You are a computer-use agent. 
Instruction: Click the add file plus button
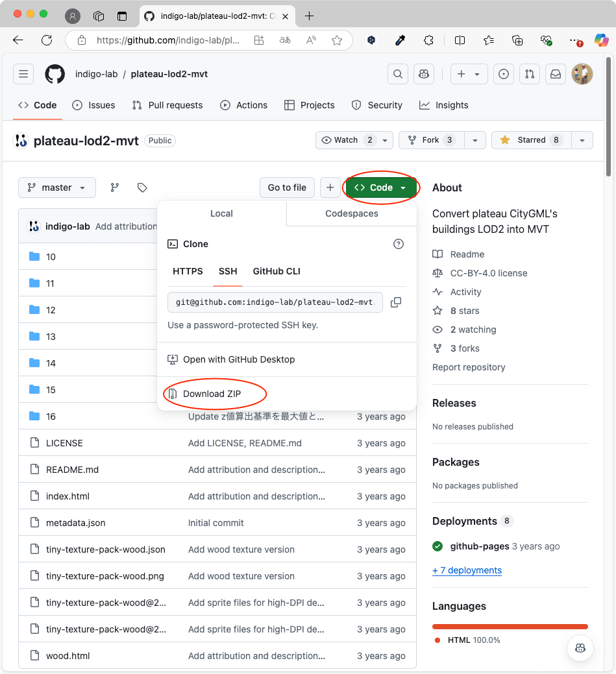click(x=330, y=187)
